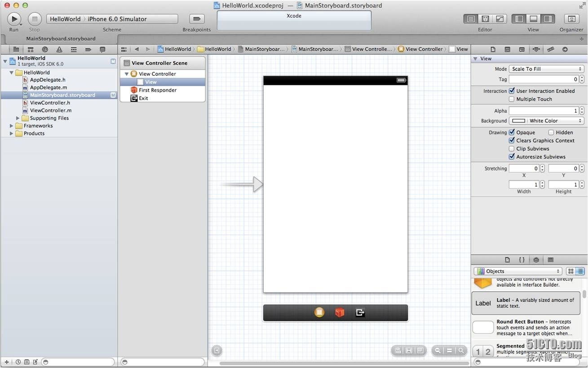
Task: Show the Debug area view button
Action: click(x=534, y=19)
